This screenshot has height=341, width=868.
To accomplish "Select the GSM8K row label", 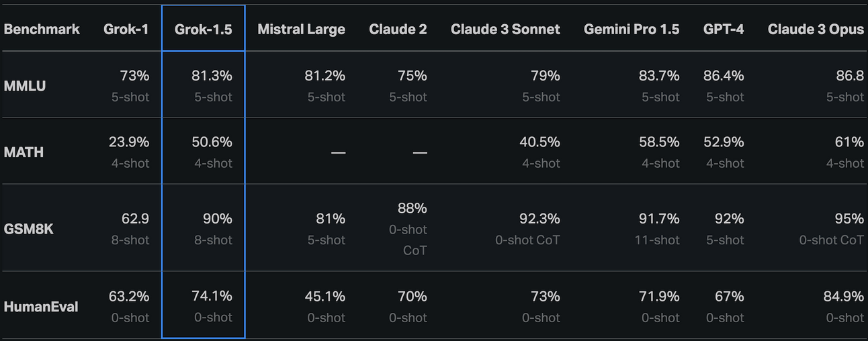I will tap(29, 229).
